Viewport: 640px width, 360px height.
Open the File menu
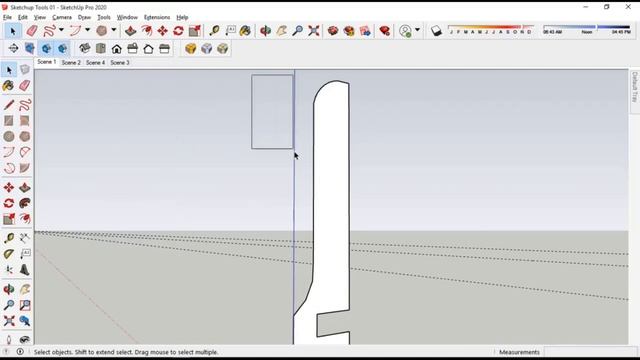point(7,17)
